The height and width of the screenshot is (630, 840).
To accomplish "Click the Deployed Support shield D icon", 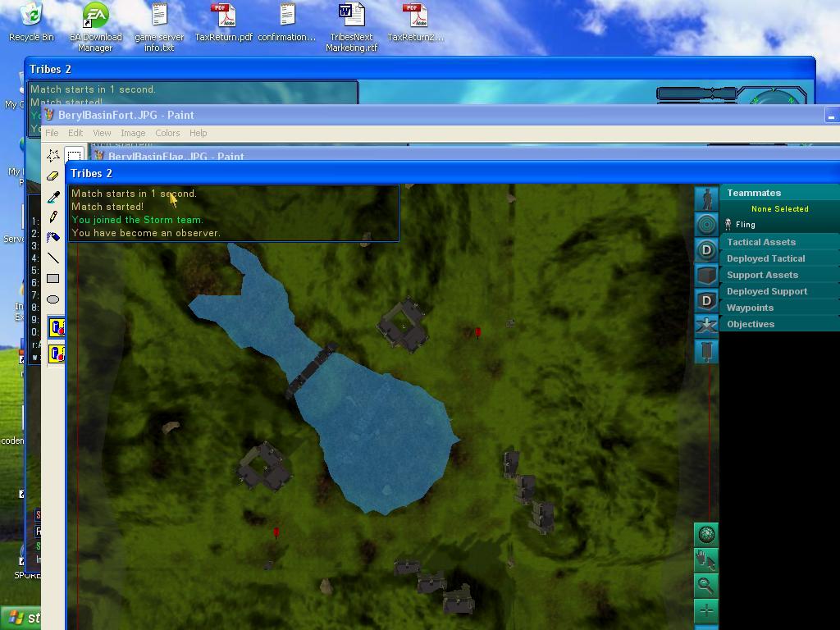I will (x=706, y=300).
